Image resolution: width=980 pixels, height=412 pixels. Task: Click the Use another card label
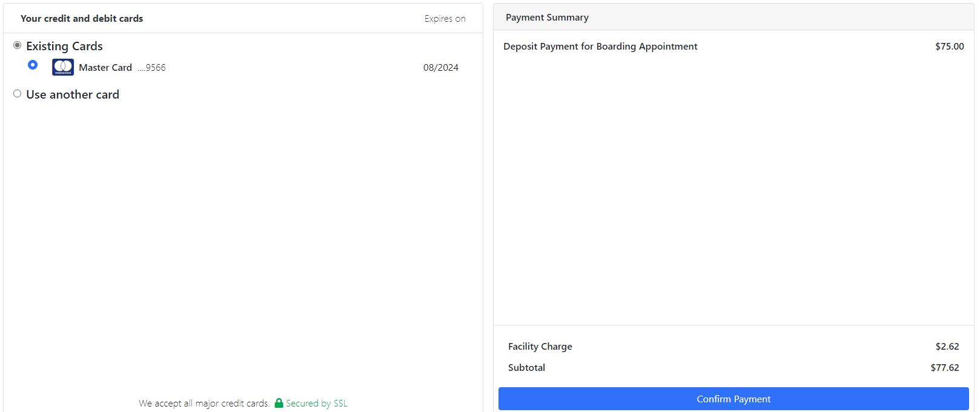(73, 94)
